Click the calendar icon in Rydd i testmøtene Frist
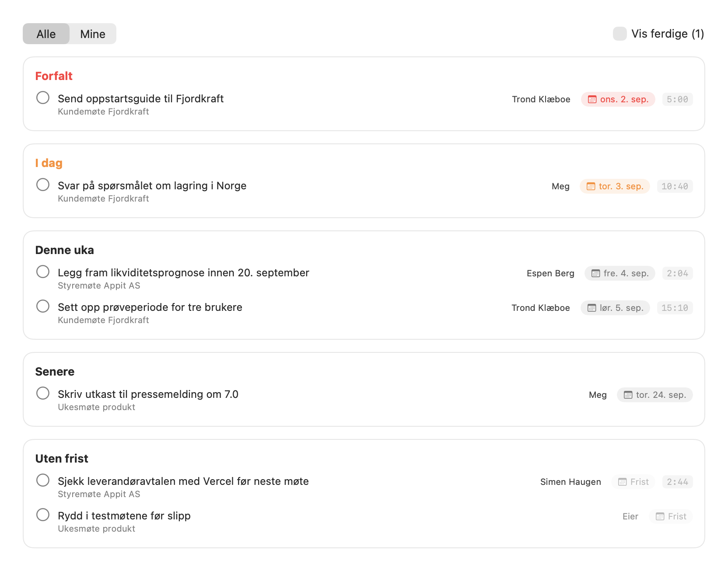The width and height of the screenshot is (728, 571). point(660,516)
